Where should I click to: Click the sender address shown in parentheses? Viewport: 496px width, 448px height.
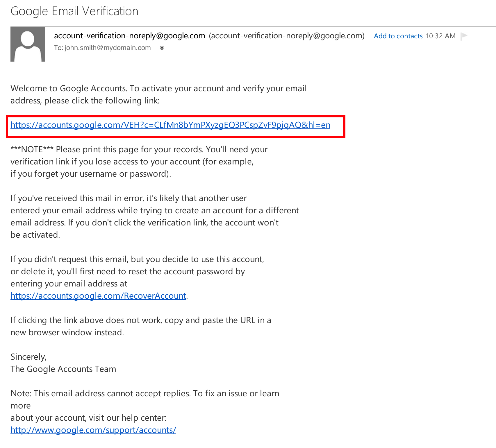pos(287,36)
